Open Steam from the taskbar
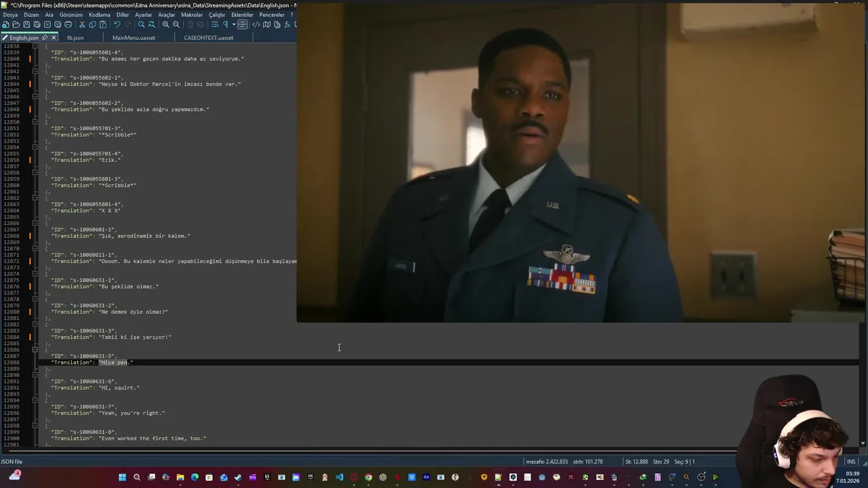 pyautogui.click(x=238, y=477)
